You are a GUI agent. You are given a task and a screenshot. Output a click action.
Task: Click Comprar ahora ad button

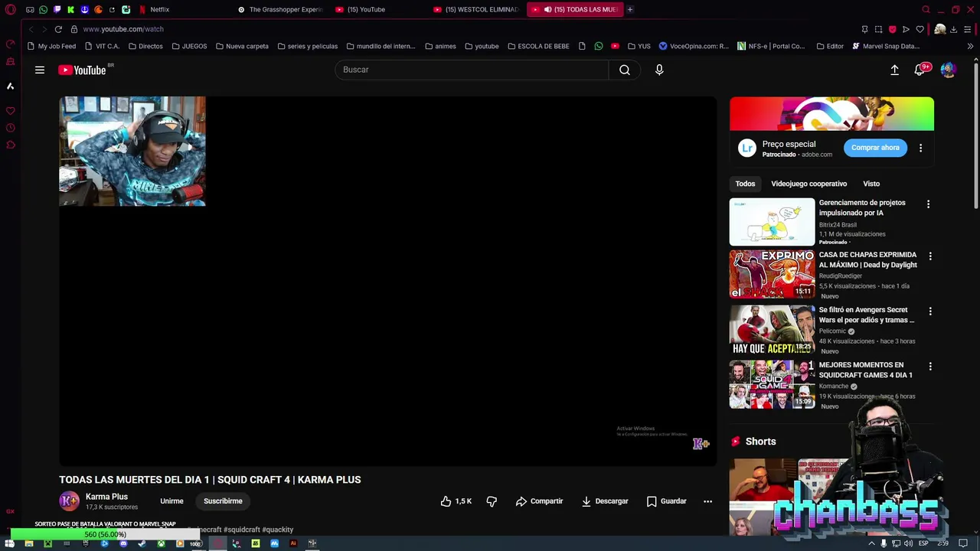[x=875, y=148]
